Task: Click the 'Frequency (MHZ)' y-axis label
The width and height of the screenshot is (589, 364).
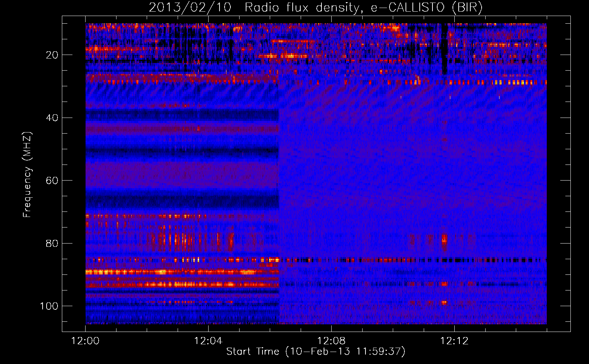Action: [x=27, y=175]
